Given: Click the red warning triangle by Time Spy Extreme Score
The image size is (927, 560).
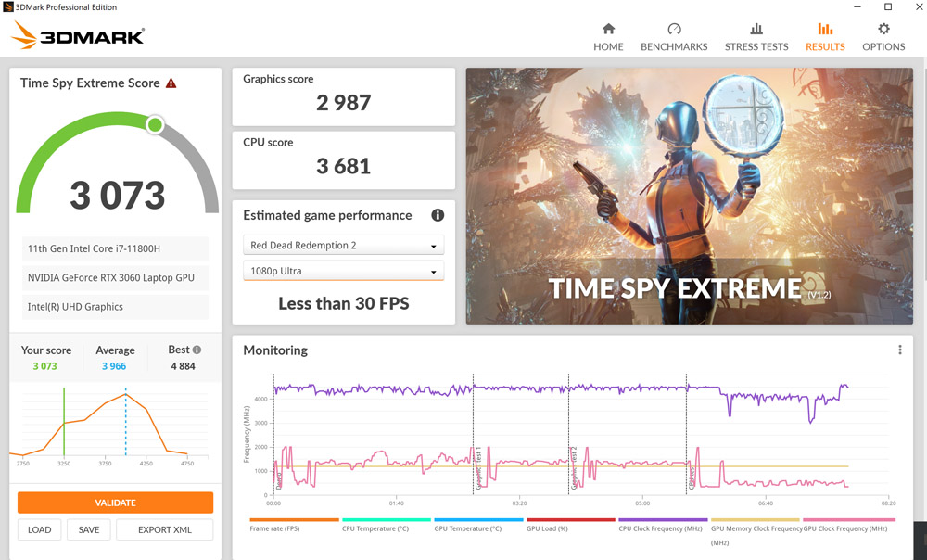Looking at the screenshot, I should tap(171, 83).
